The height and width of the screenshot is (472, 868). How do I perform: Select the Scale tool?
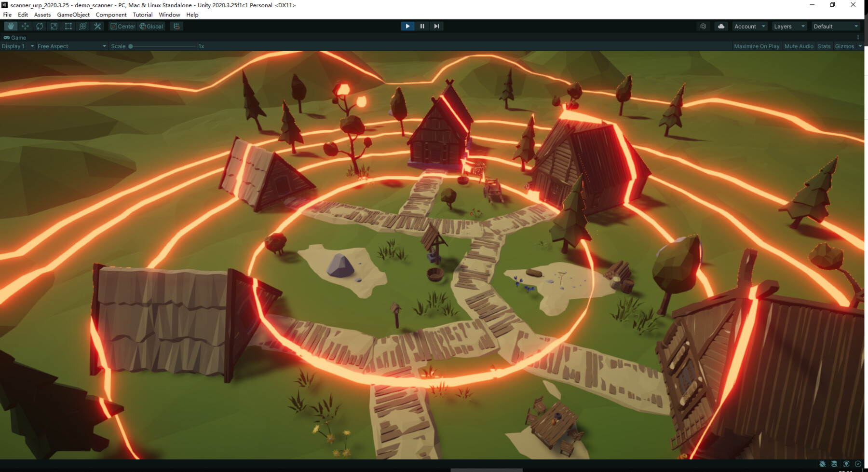54,26
